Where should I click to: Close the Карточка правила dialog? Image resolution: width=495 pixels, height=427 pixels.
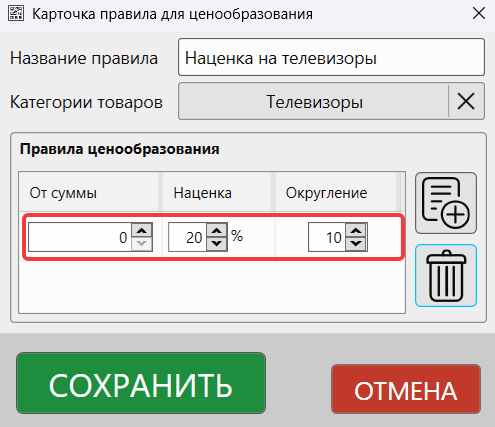coord(479,14)
